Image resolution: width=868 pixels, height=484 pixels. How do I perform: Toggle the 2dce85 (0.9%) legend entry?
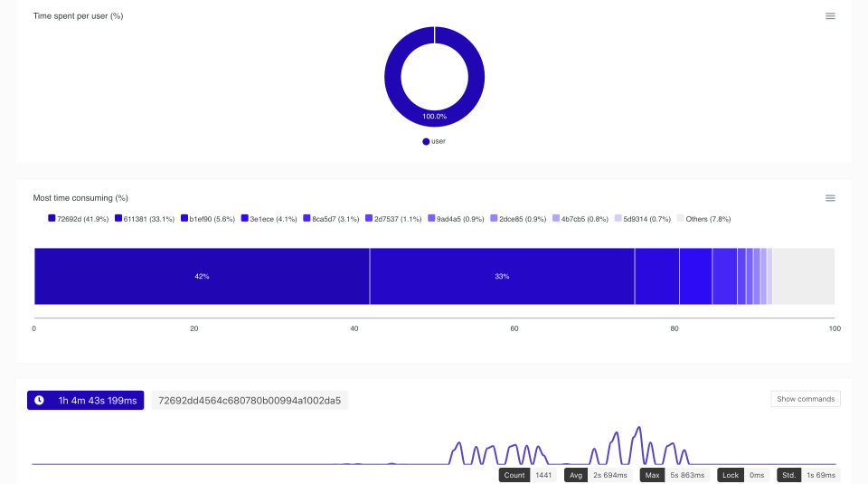pyautogui.click(x=518, y=219)
